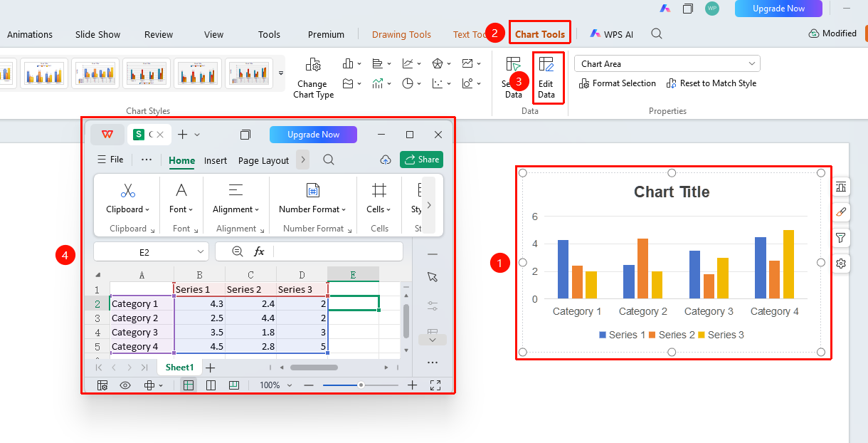The width and height of the screenshot is (868, 443).
Task: Expand the Chart Area element dropdown
Action: (752, 64)
